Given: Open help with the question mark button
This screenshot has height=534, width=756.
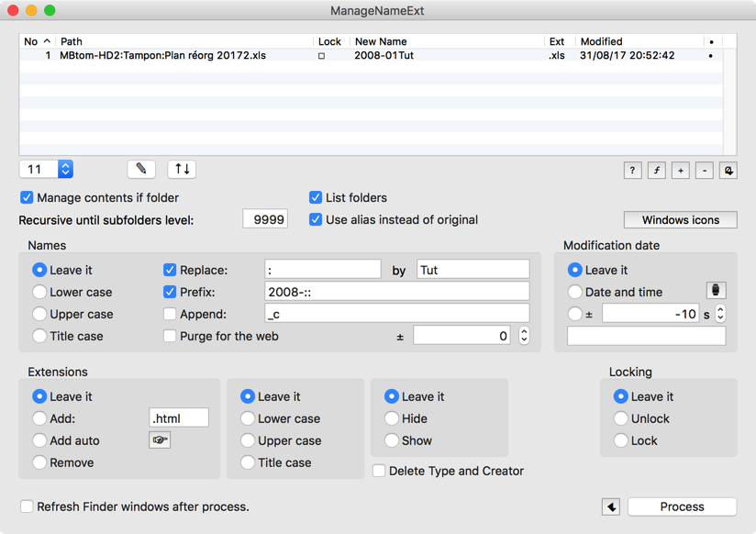Looking at the screenshot, I should (x=632, y=171).
